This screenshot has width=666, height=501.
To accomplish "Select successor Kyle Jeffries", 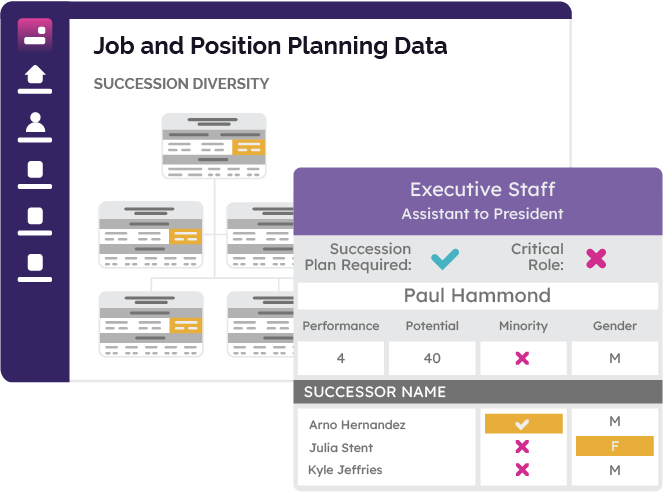I will coord(345,470).
